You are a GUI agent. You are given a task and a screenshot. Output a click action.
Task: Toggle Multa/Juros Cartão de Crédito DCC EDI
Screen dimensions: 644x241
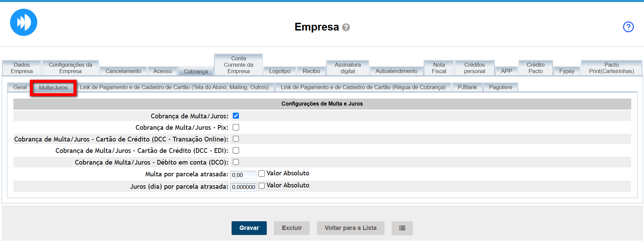[x=236, y=150]
